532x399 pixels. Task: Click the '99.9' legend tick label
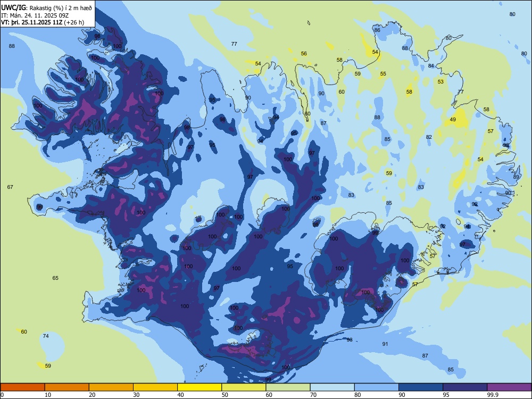tap(493, 395)
